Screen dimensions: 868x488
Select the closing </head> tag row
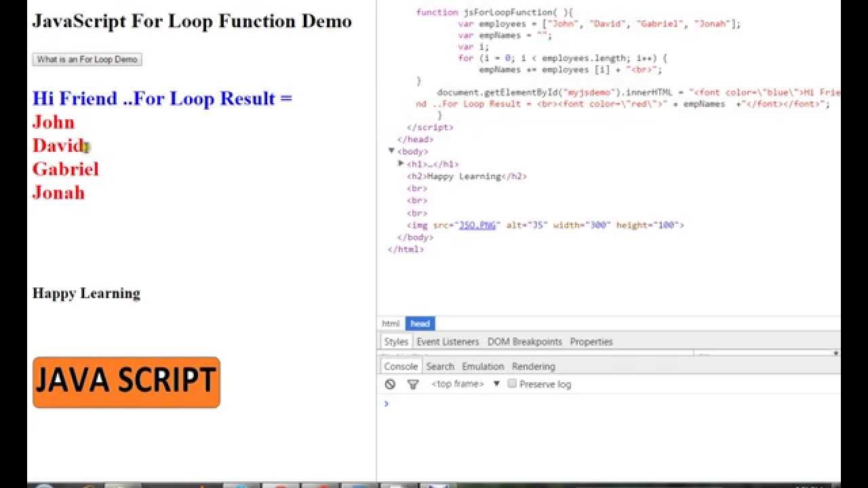pos(415,139)
